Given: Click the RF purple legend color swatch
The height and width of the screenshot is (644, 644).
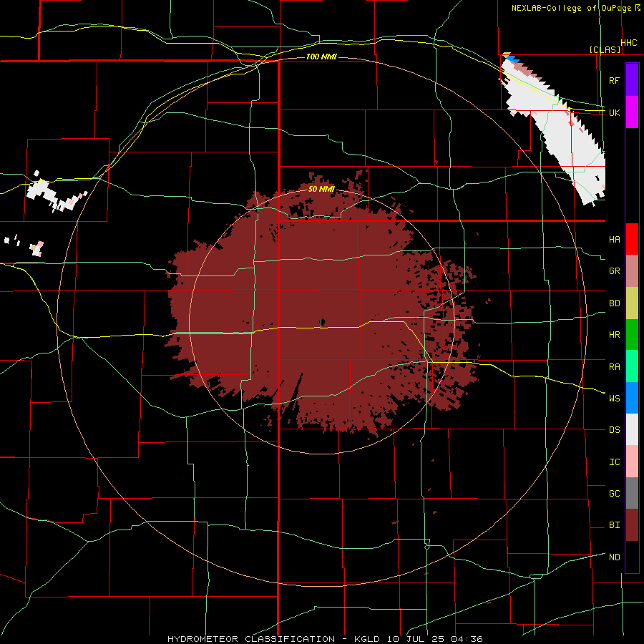Looking at the screenshot, I should [x=632, y=80].
